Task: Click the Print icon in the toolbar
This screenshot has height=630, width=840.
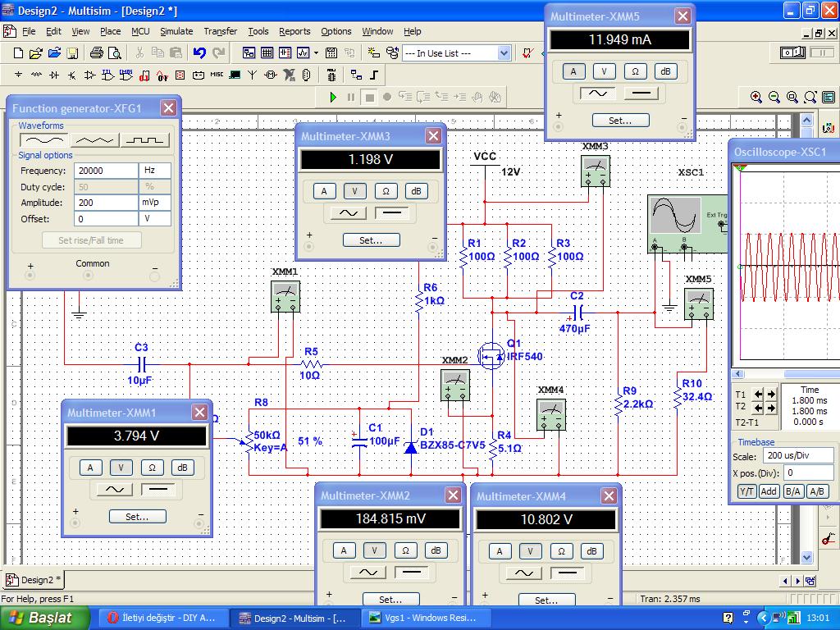Action: tap(96, 53)
